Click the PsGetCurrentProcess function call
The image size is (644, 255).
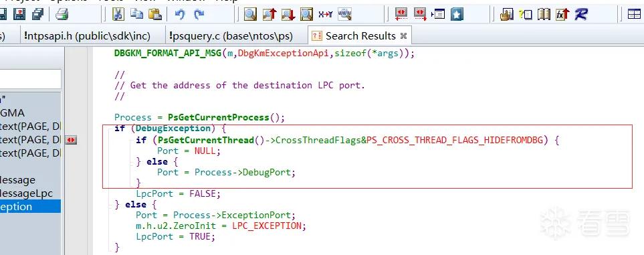(x=219, y=118)
